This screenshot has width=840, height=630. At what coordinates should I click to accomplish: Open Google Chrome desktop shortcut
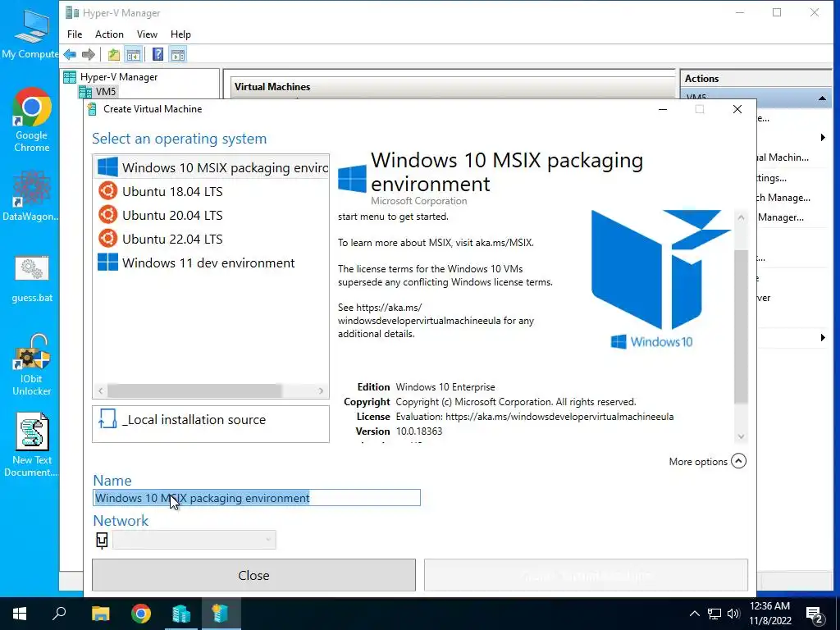pyautogui.click(x=32, y=120)
